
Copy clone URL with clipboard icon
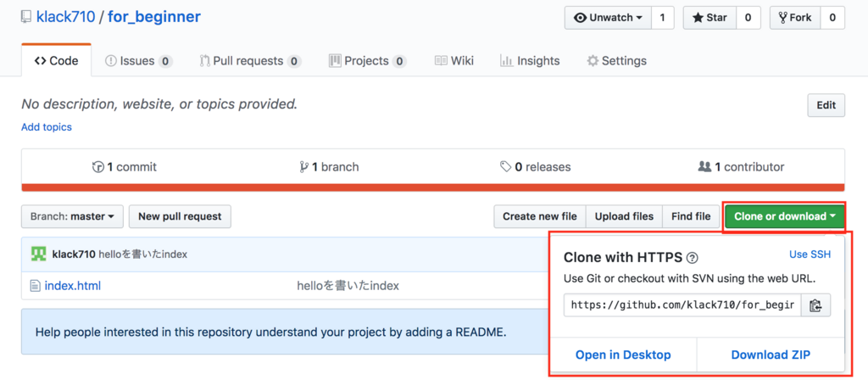tap(815, 305)
